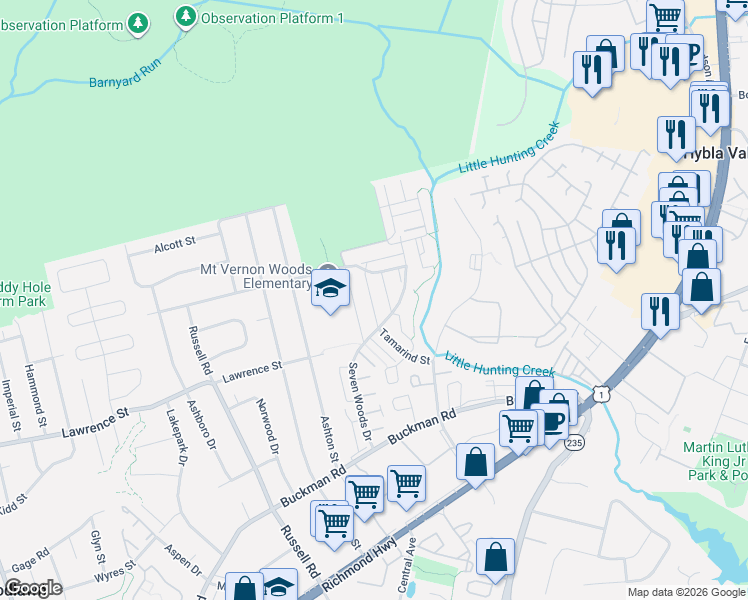
Task: Click the 'Map data ©2026 Google' attribution
Action: tap(687, 592)
